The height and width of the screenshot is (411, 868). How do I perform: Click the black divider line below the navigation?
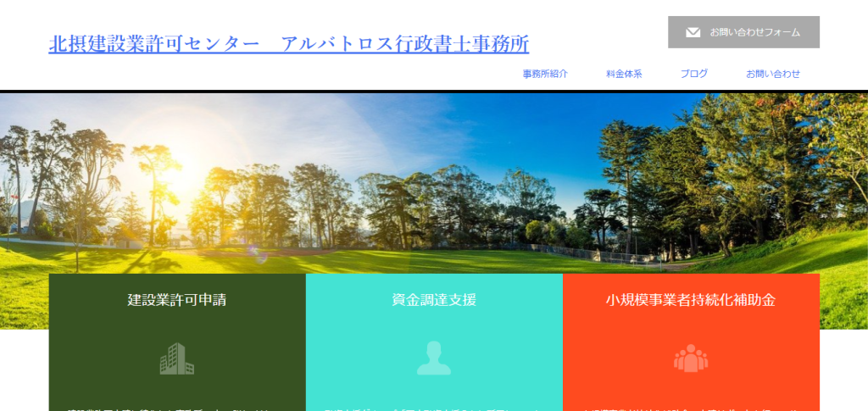point(434,91)
